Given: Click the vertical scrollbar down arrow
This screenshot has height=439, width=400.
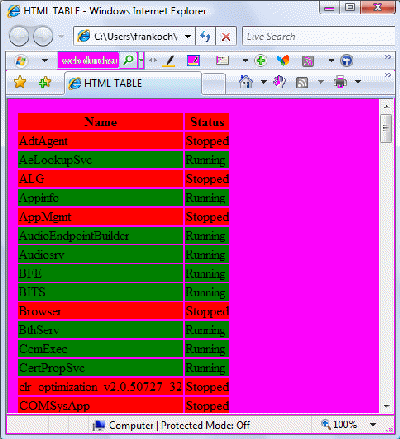Looking at the screenshot, I should point(387,406).
